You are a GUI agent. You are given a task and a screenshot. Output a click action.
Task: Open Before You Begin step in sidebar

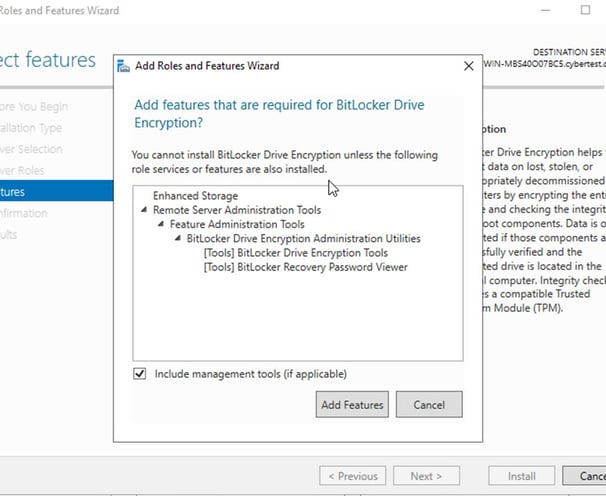pyautogui.click(x=34, y=106)
